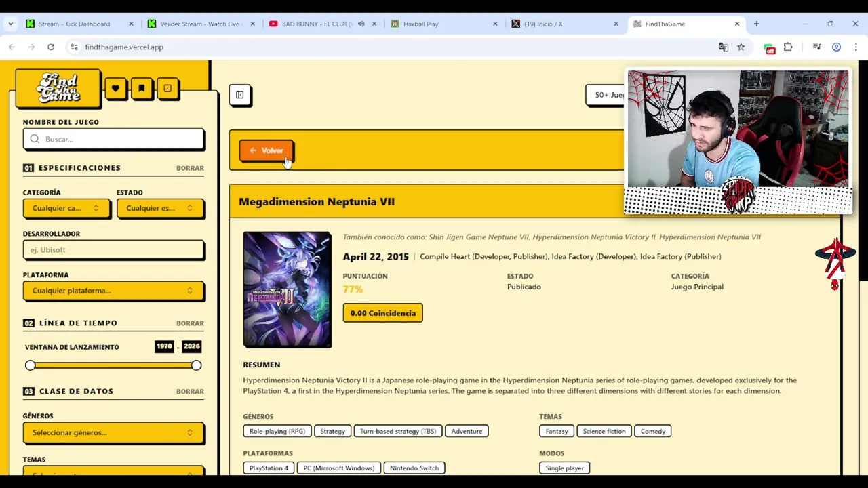Viewport: 868px width, 488px height.
Task: Bookmark this page with the star icon
Action: pyautogui.click(x=741, y=47)
